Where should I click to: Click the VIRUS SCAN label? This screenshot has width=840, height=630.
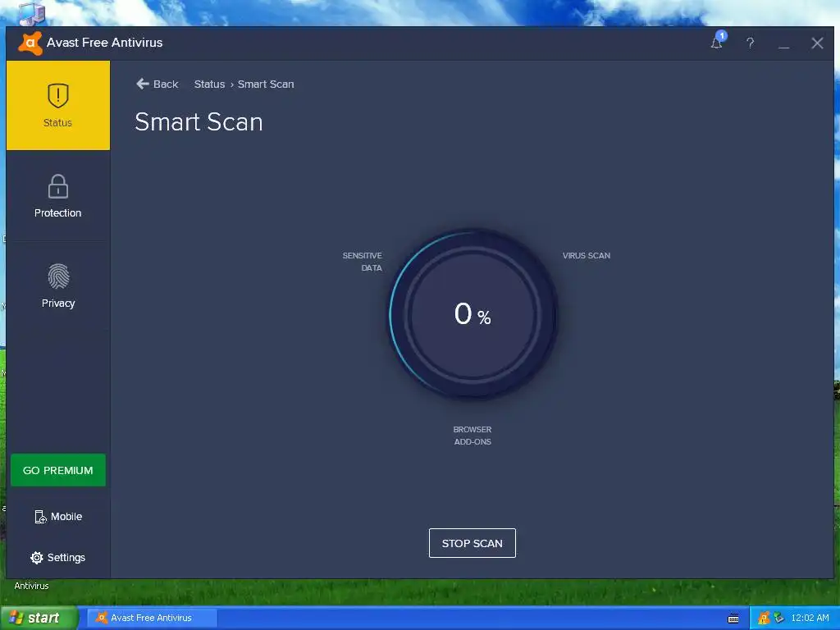point(586,256)
